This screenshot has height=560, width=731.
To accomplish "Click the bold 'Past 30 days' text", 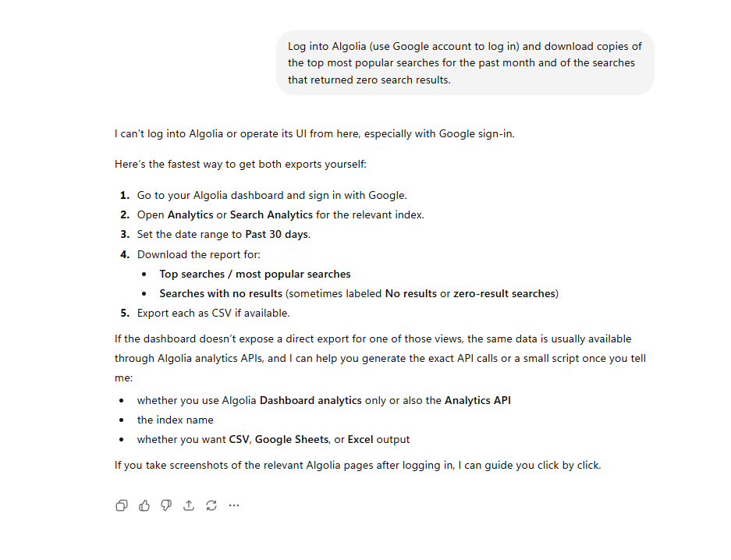I will click(277, 234).
